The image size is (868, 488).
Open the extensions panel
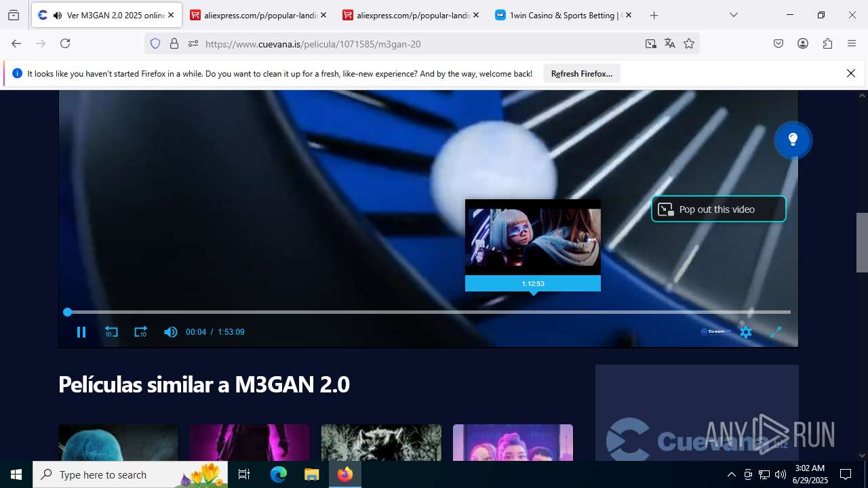click(827, 43)
